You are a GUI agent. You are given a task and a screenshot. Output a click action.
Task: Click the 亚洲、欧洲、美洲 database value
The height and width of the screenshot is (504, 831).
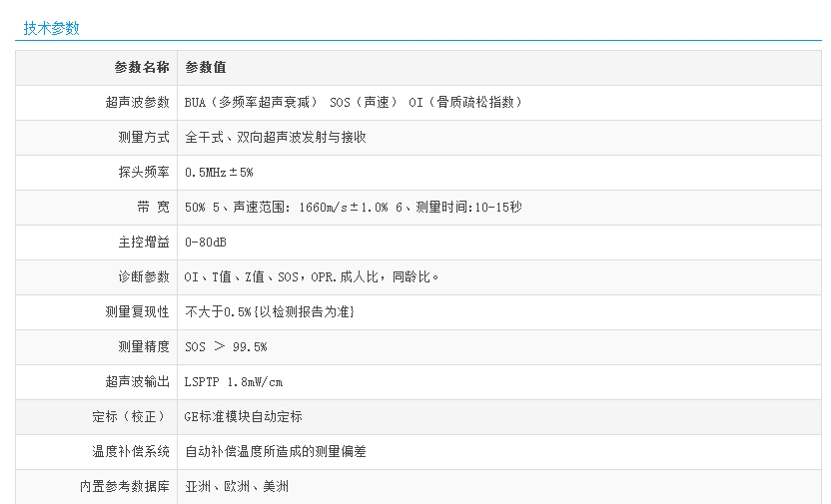(238, 486)
